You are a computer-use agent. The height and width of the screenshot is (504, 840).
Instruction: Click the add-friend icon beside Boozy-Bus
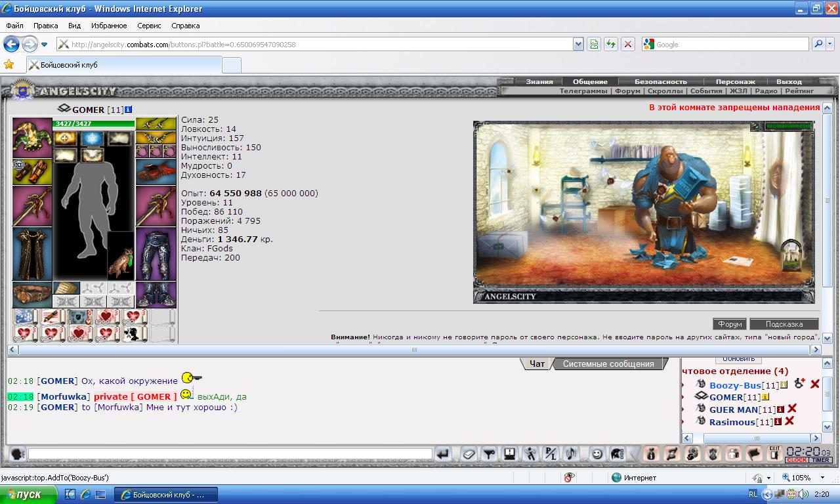click(799, 383)
